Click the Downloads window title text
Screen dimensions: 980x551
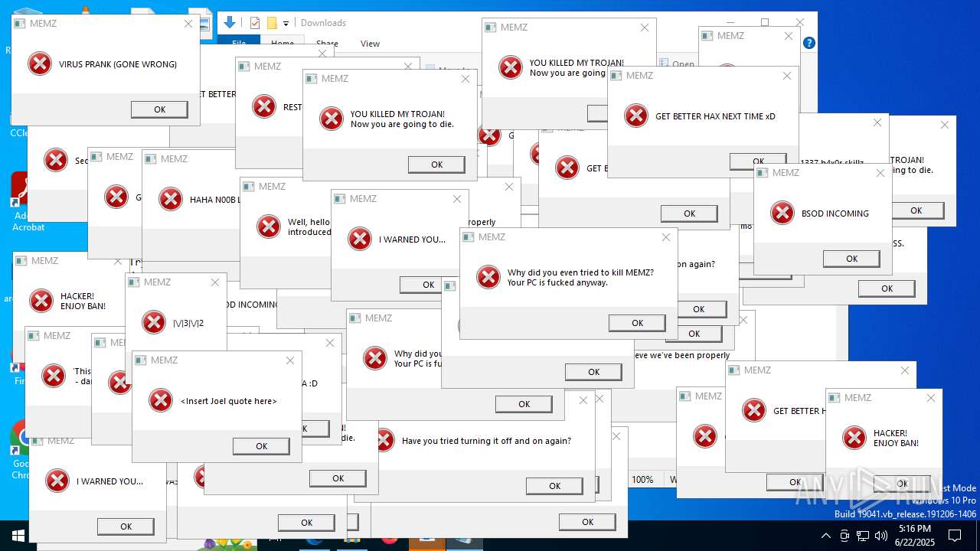(x=323, y=23)
